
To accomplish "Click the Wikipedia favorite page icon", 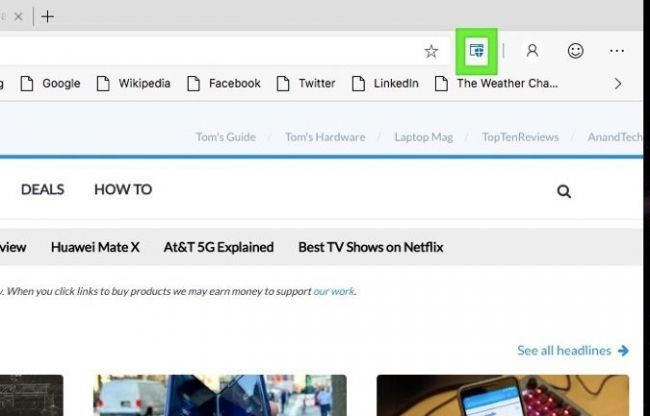I will [x=103, y=83].
